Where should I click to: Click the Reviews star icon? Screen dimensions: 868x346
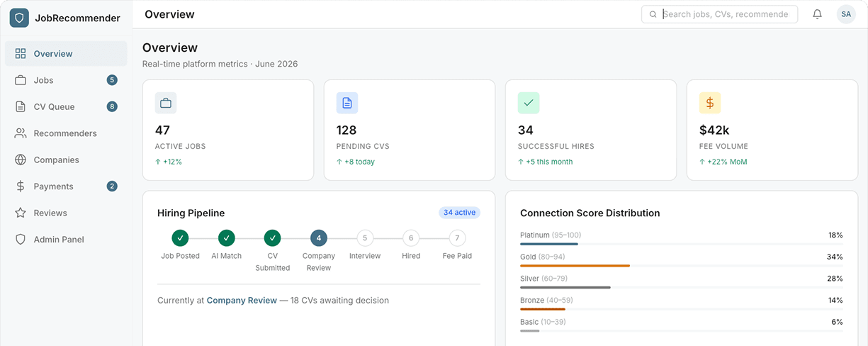coord(21,213)
